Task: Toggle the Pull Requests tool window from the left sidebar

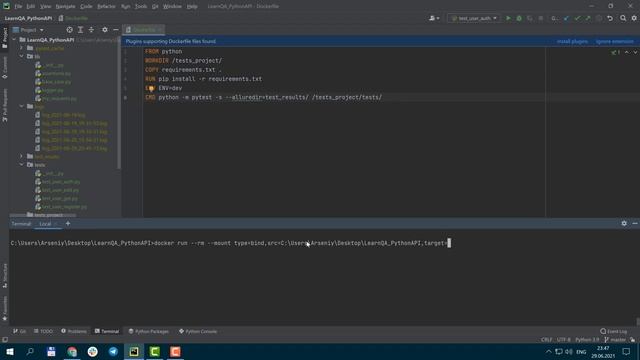Action: pos(4,105)
